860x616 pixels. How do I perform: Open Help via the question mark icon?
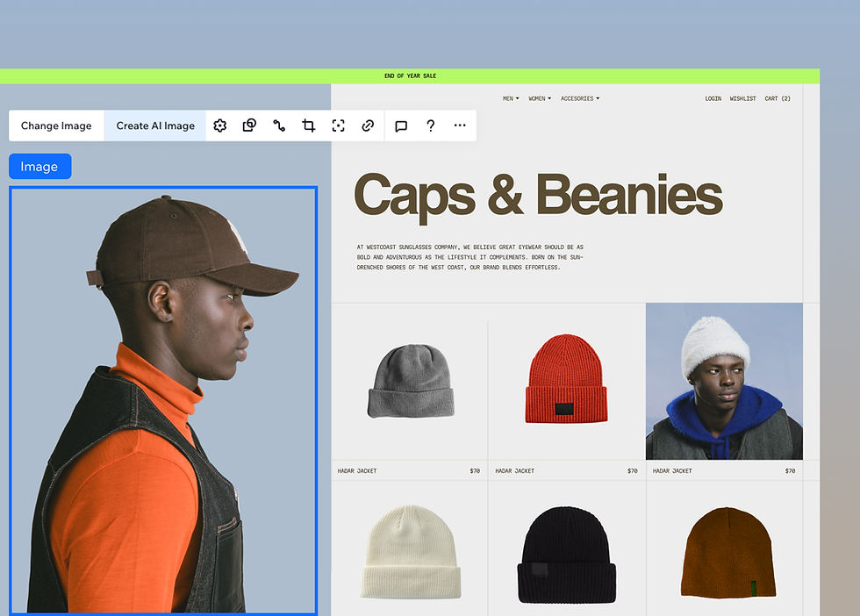click(x=430, y=125)
